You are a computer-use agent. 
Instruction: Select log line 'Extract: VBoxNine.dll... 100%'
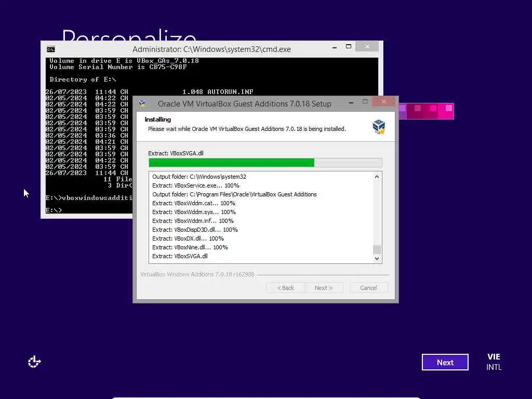pos(190,247)
